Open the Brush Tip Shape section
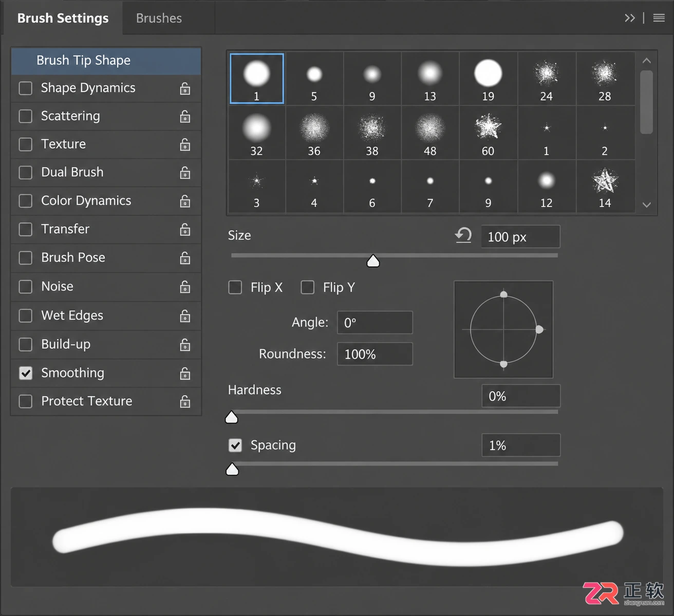 pyautogui.click(x=106, y=61)
